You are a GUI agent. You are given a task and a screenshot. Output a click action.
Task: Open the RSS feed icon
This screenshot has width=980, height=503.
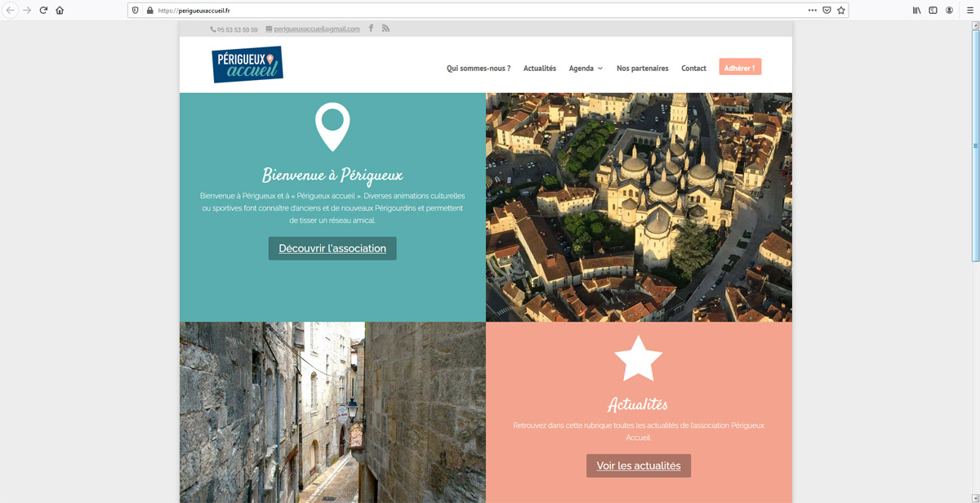[385, 29]
